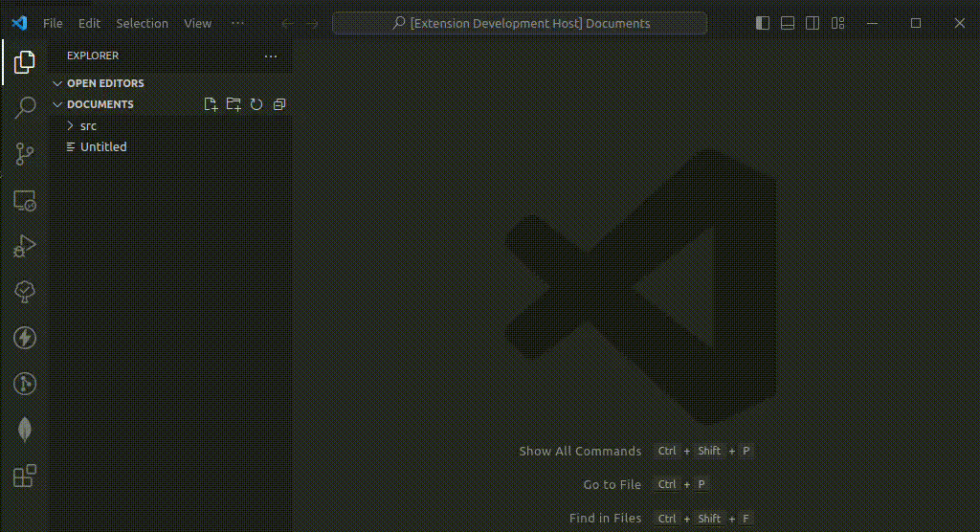Viewport: 980px width, 532px height.
Task: Create a new folder in Documents
Action: click(234, 104)
